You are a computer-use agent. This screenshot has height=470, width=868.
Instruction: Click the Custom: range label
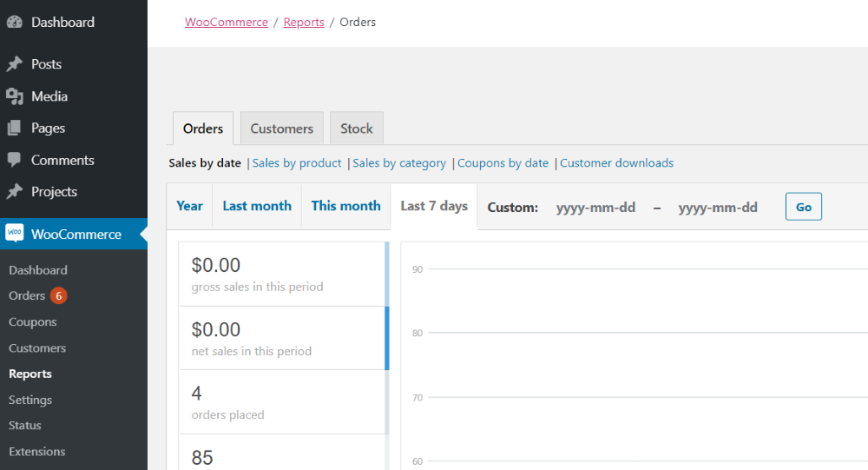(x=513, y=208)
